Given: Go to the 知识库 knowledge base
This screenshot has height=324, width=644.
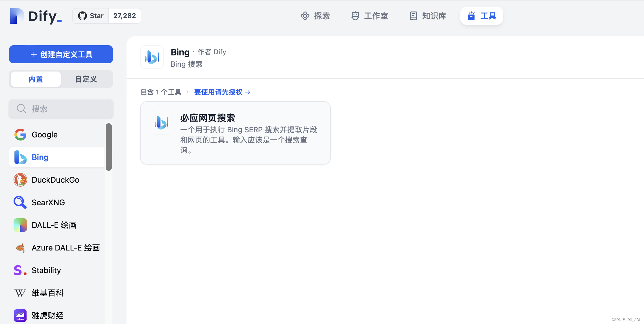Looking at the screenshot, I should click(427, 16).
